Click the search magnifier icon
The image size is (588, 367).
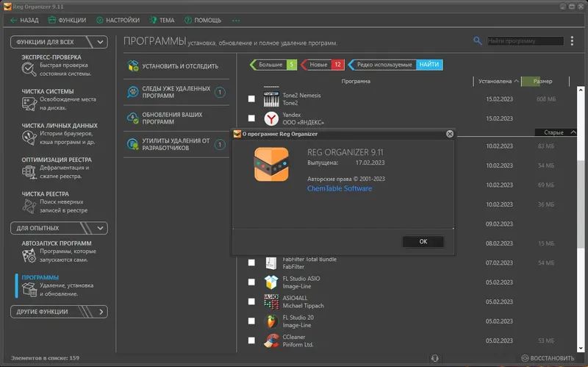477,40
